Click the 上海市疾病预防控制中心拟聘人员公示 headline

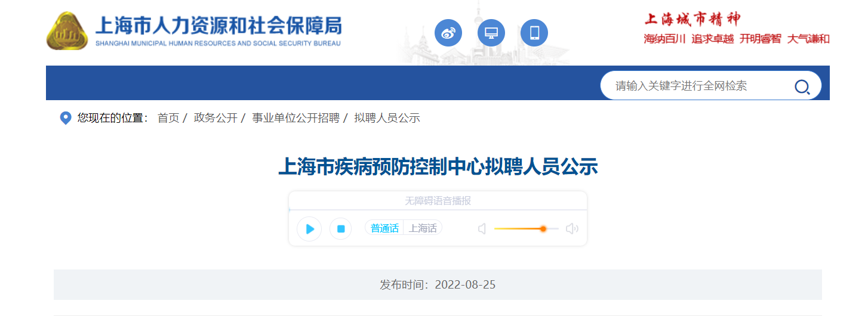438,166
